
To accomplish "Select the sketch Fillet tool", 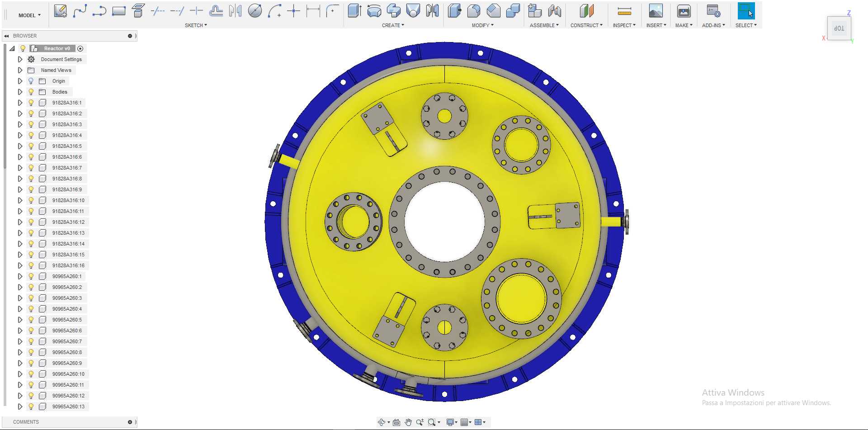I will (x=332, y=11).
